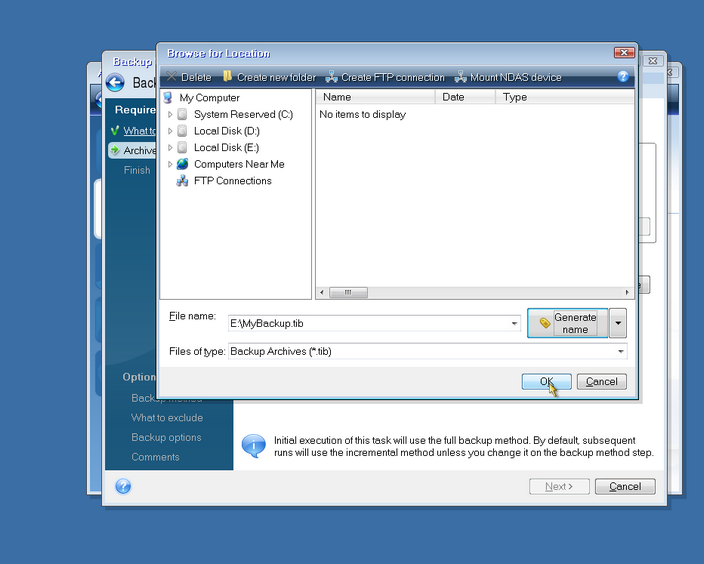Open the Files of type dropdown
Viewport: 704px width, 564px height.
(x=621, y=351)
